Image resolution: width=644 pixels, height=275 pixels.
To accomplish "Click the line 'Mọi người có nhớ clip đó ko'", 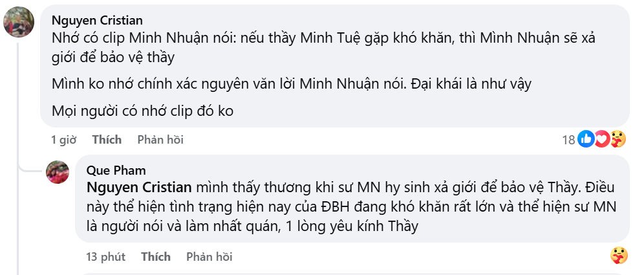I will pyautogui.click(x=142, y=111).
